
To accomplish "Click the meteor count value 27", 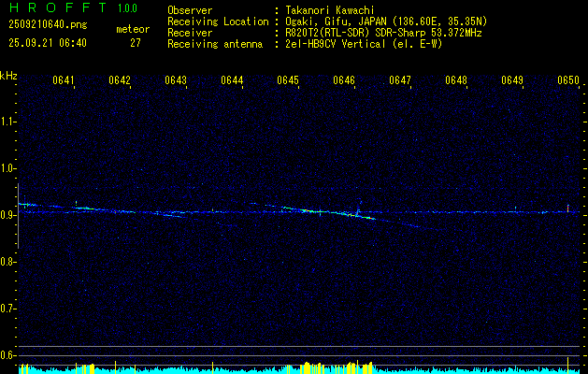I will coord(136,43).
